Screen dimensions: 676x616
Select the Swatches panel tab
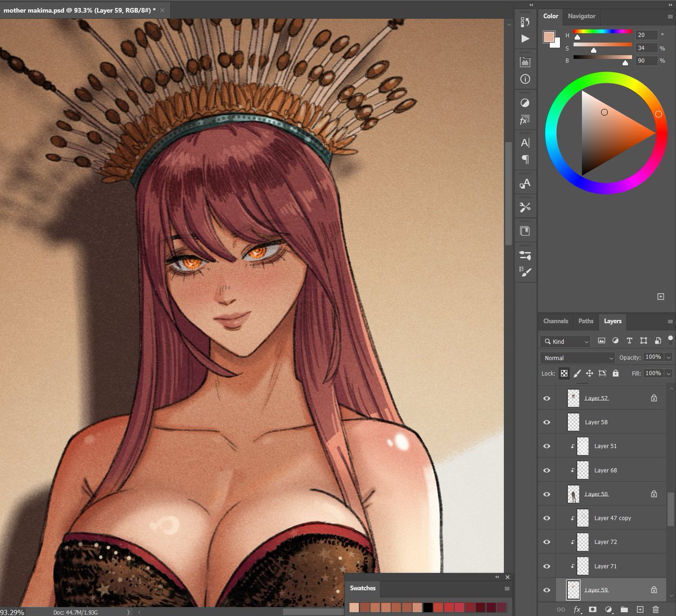[363, 588]
